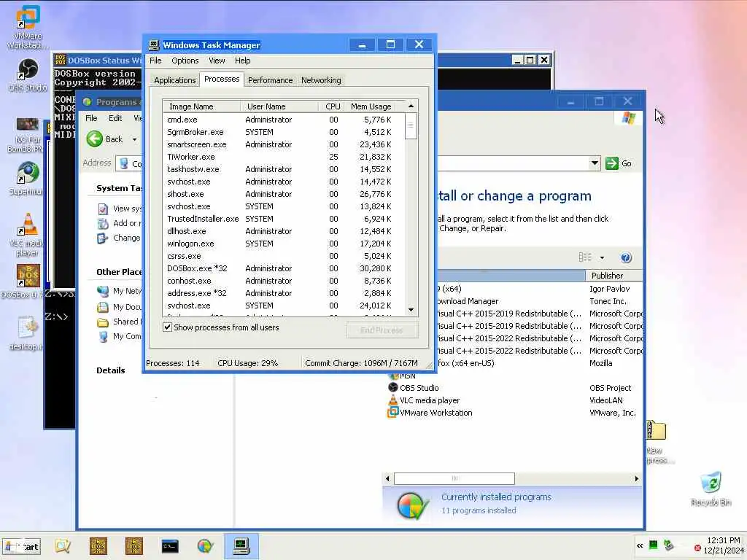Screen dimensions: 747x560
Task: Click the green Go arrow button
Action: (612, 163)
